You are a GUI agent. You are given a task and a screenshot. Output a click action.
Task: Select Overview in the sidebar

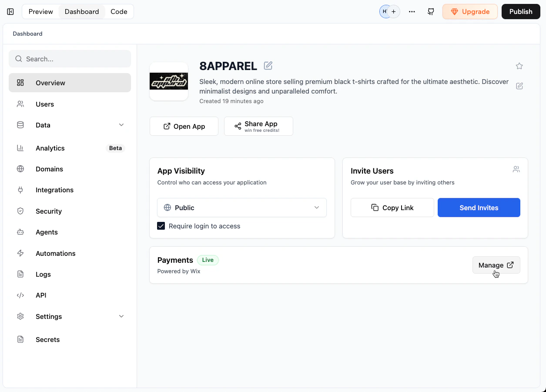pyautogui.click(x=70, y=83)
